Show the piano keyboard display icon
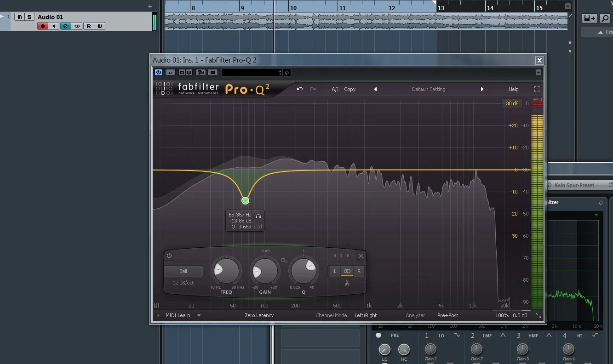This screenshot has height=364, width=613. click(157, 306)
